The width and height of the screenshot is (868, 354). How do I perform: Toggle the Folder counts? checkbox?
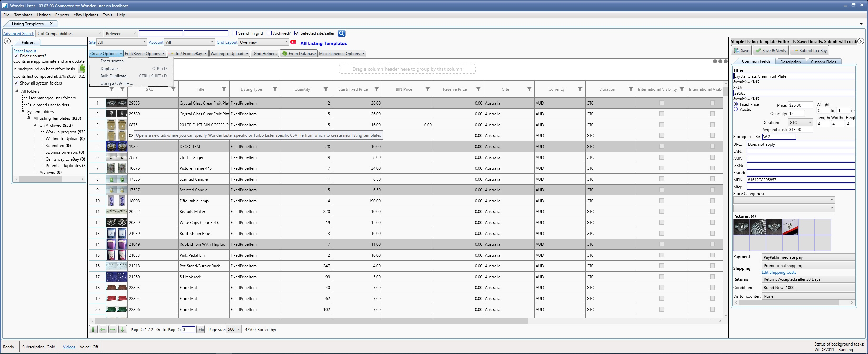pyautogui.click(x=16, y=56)
